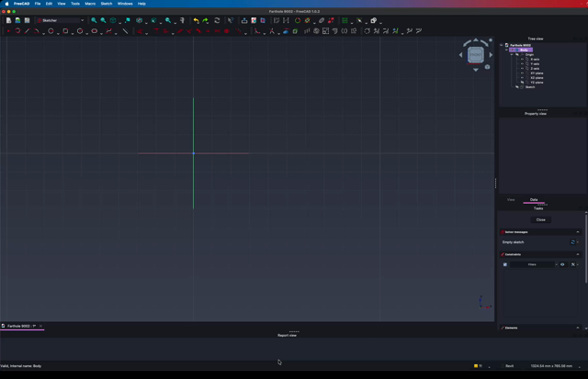Click the New document icon
Screen dimensions: 588x379
click(8, 20)
